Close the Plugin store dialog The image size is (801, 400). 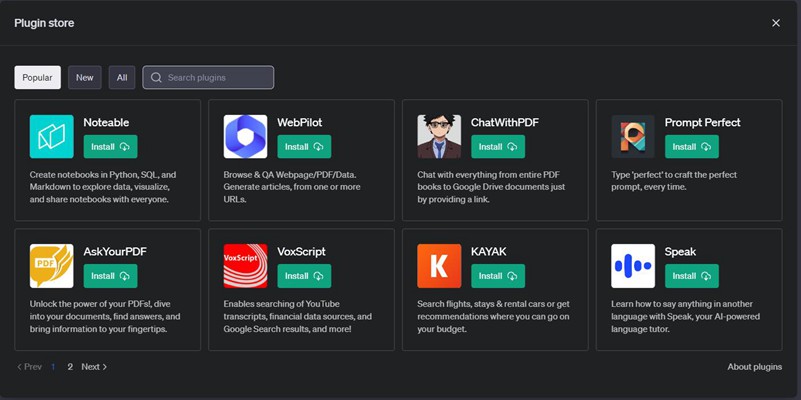point(776,22)
